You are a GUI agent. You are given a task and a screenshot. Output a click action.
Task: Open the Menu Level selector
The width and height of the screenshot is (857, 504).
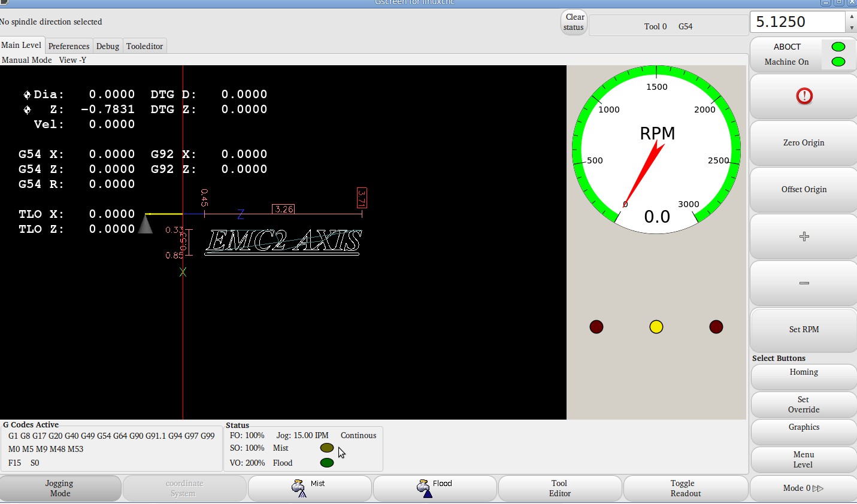point(804,460)
